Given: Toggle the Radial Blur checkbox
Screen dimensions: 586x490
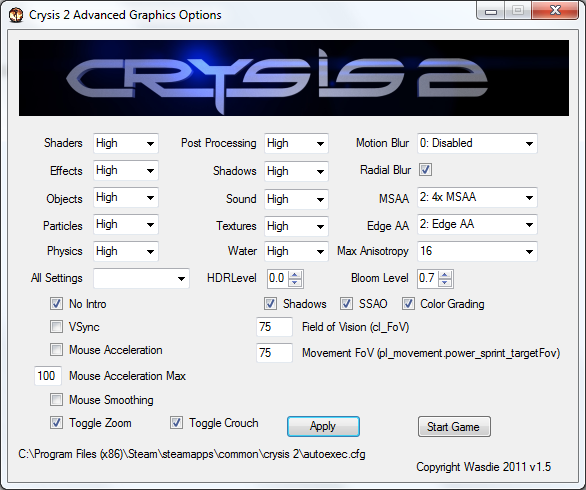Looking at the screenshot, I should 425,170.
